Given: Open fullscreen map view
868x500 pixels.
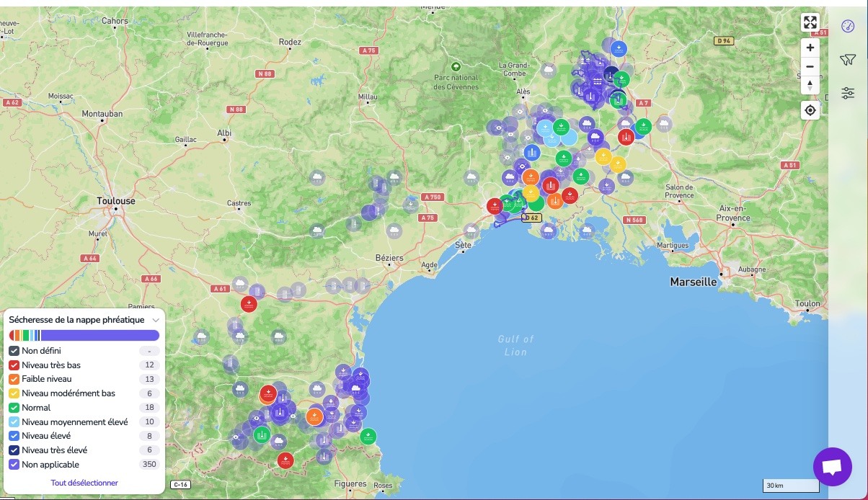Looking at the screenshot, I should 810,22.
